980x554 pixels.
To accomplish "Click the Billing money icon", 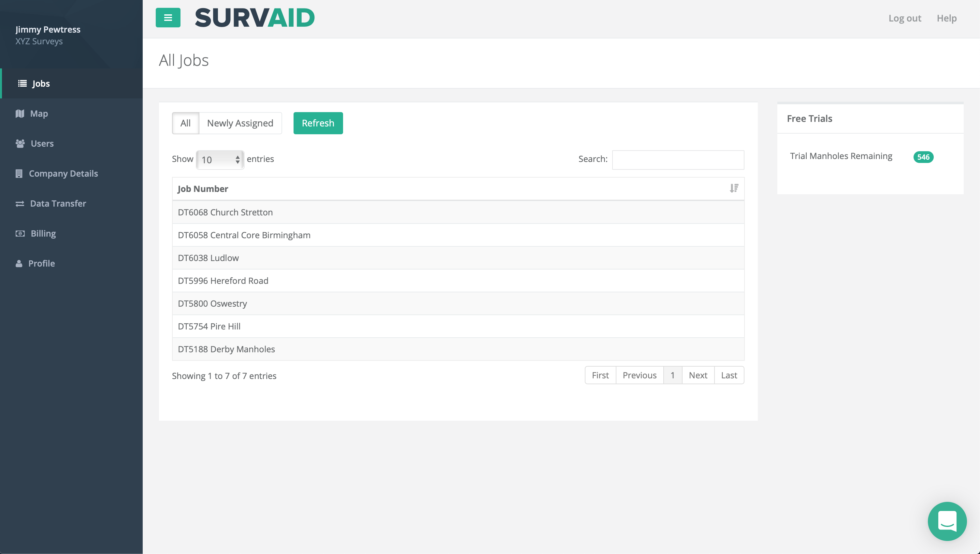I will [20, 234].
